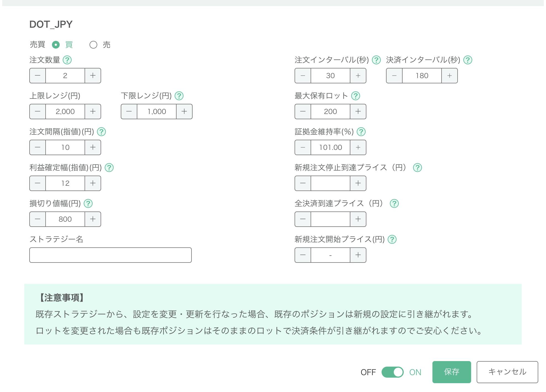The height and width of the screenshot is (392, 546).
Task: Click the キャンセル (cancel) button
Action: point(507,372)
